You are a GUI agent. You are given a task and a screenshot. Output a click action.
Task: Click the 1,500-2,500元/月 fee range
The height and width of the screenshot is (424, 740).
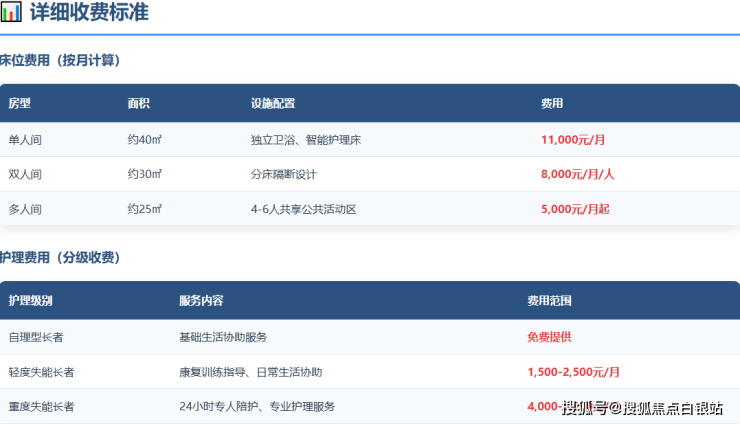point(573,372)
